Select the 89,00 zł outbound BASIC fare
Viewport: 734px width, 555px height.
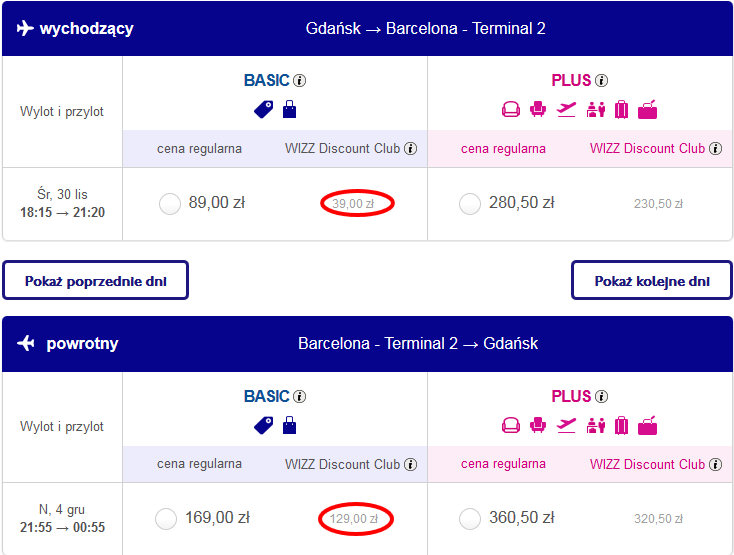coord(169,204)
